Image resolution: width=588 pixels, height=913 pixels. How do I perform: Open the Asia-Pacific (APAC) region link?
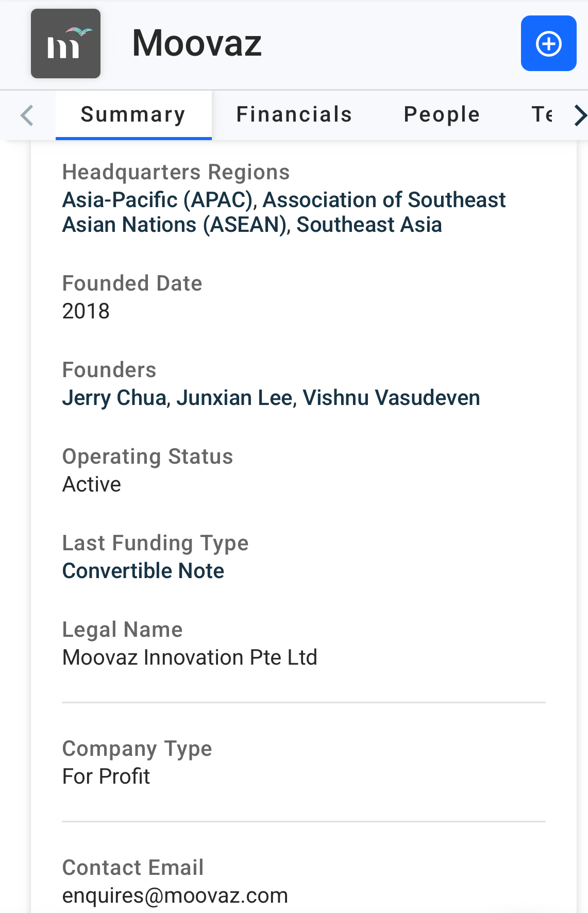click(x=159, y=200)
